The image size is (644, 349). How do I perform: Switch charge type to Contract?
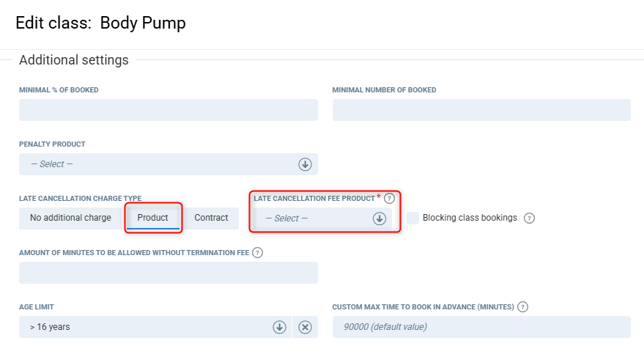pos(211,218)
